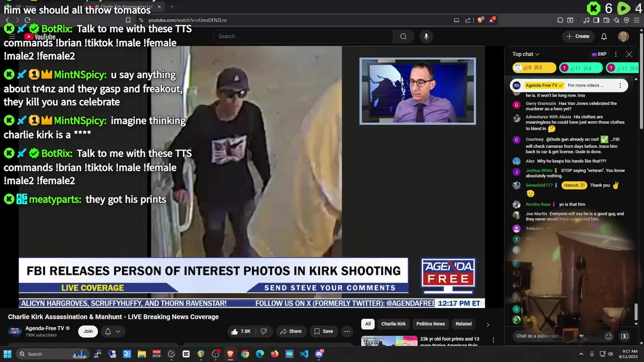
Task: Open the chat emoji picker smiley icon
Action: (608, 336)
